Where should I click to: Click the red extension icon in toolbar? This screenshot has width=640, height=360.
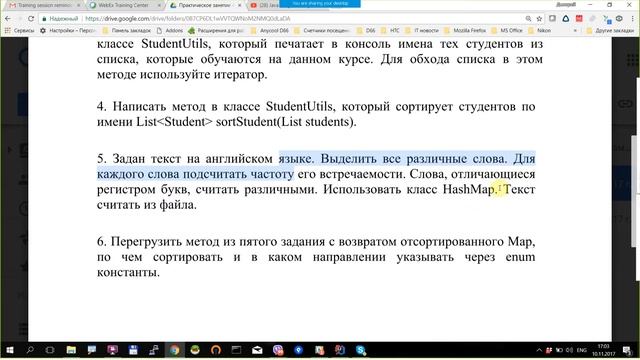(579, 19)
